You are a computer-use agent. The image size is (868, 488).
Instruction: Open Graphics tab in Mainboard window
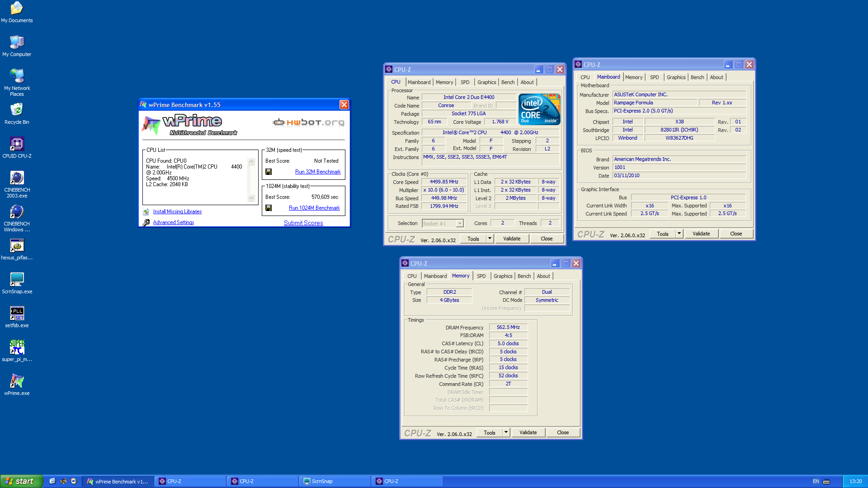point(676,77)
